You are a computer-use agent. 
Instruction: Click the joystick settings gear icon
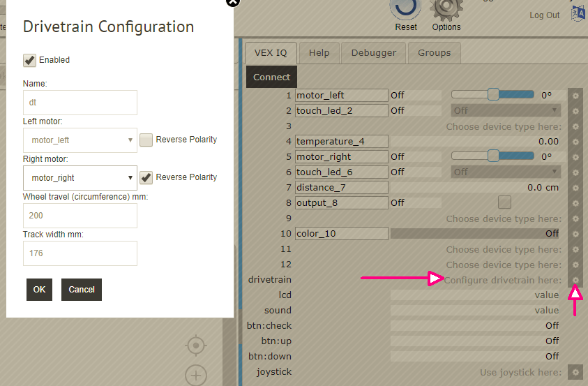point(575,372)
